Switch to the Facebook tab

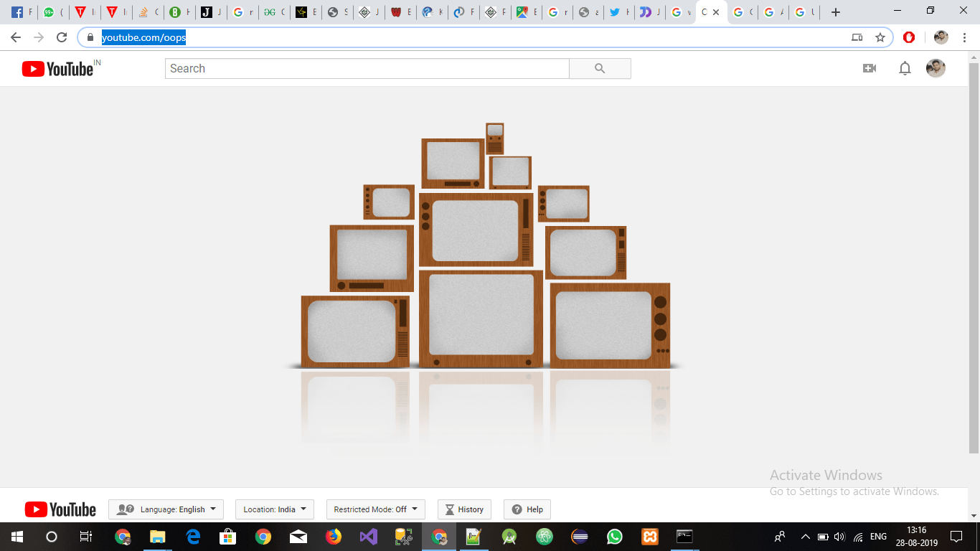coord(21,12)
